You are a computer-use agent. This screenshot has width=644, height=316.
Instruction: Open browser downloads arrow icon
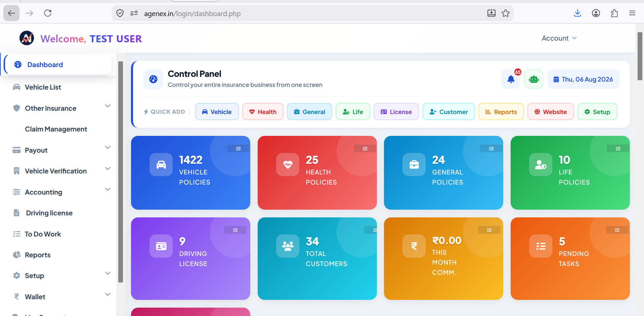pyautogui.click(x=577, y=13)
